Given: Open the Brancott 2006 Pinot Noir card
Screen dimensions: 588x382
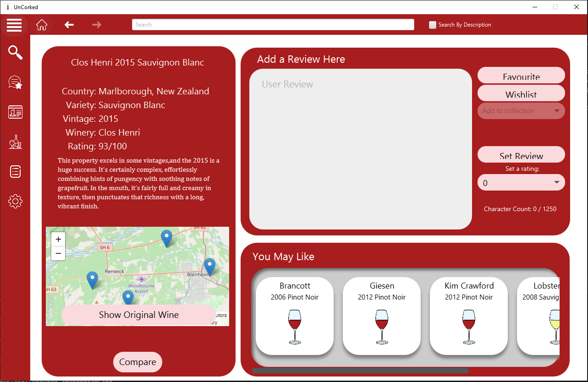Looking at the screenshot, I should [x=295, y=316].
